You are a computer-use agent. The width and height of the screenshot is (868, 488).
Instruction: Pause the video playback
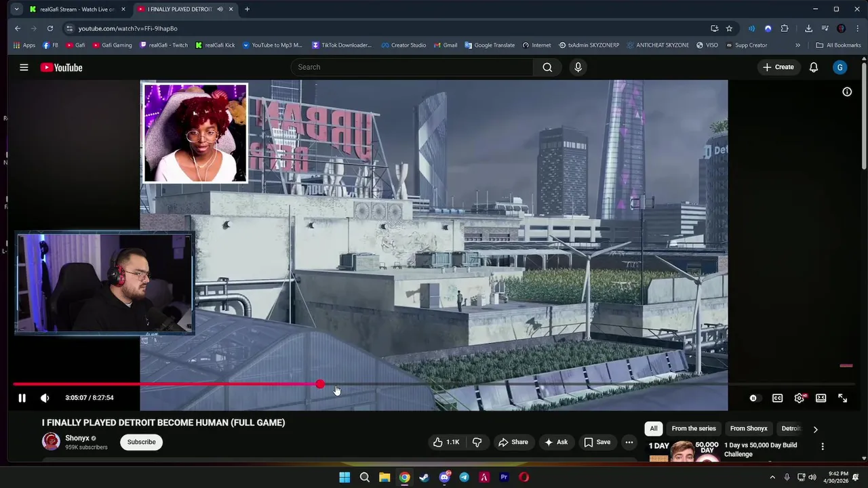(x=22, y=398)
